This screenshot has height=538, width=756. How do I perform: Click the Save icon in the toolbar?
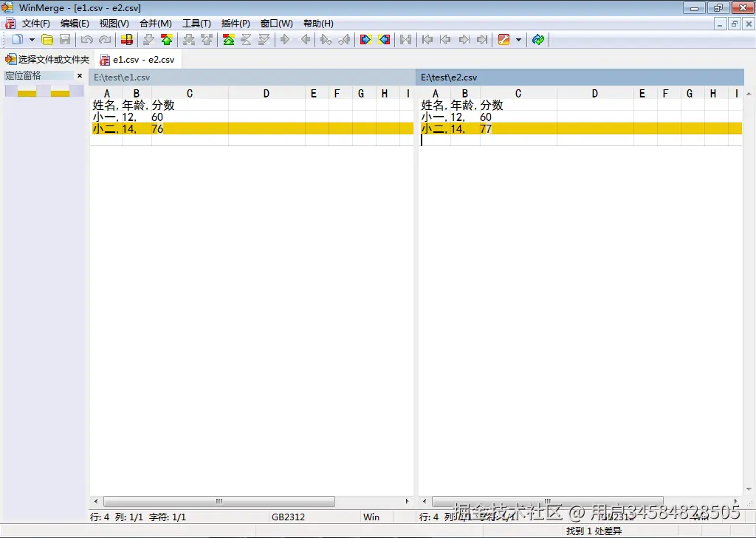click(66, 39)
